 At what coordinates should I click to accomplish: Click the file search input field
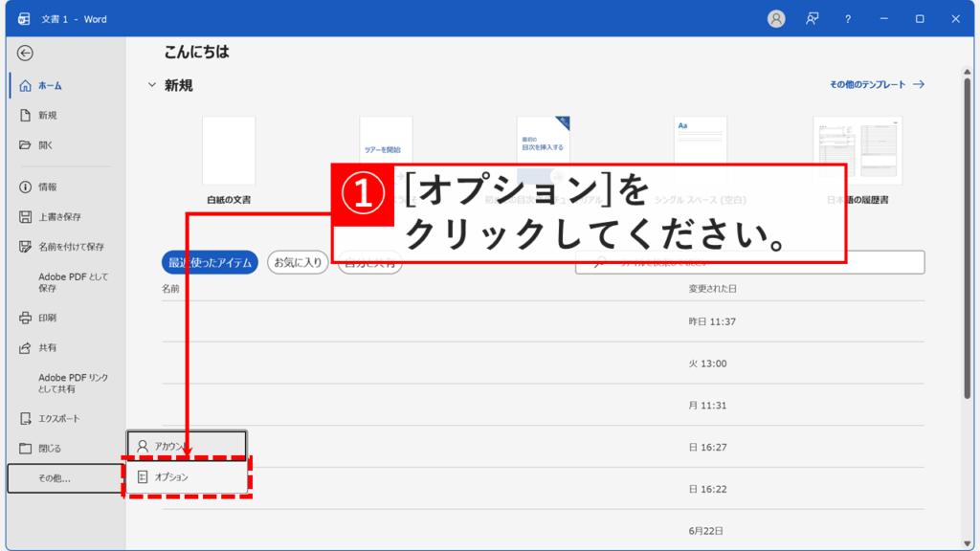pyautogui.click(x=750, y=262)
